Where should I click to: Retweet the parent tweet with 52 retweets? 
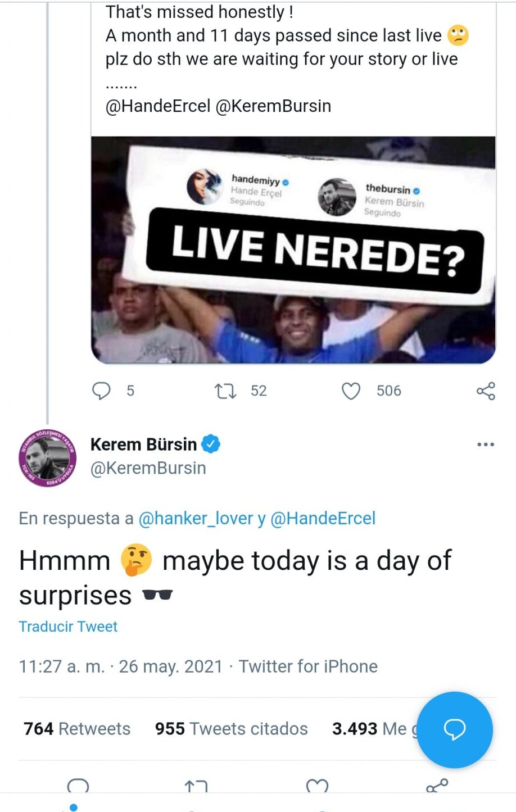[226, 391]
